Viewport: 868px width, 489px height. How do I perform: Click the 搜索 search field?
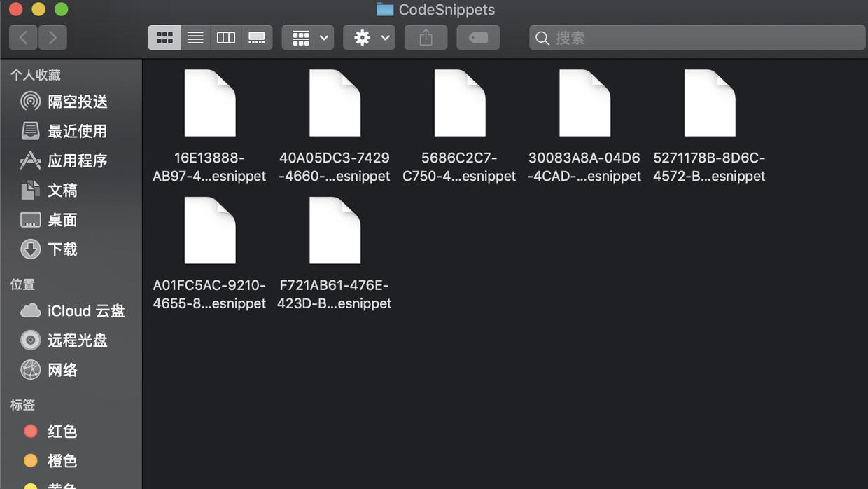(697, 38)
